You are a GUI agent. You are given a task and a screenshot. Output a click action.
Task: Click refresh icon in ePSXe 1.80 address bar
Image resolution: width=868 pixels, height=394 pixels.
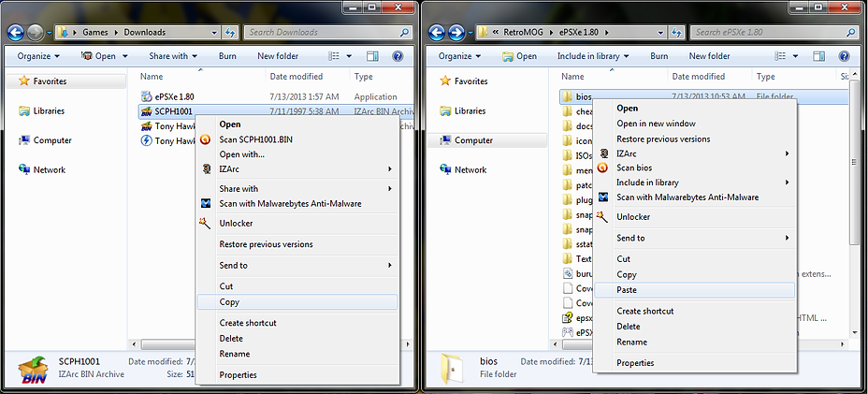click(x=678, y=32)
